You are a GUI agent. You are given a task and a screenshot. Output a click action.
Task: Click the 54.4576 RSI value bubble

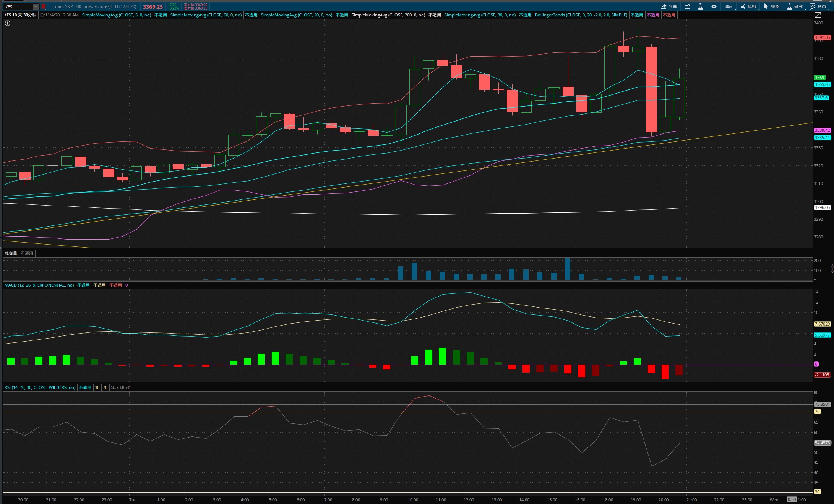822,443
